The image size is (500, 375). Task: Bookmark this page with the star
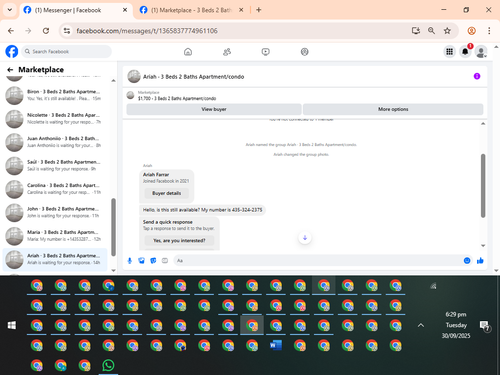447,31
